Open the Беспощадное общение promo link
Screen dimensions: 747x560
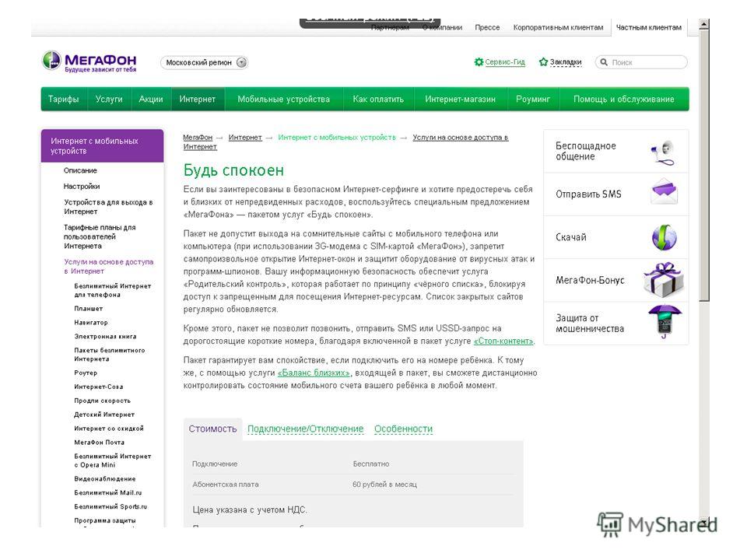coord(585,151)
